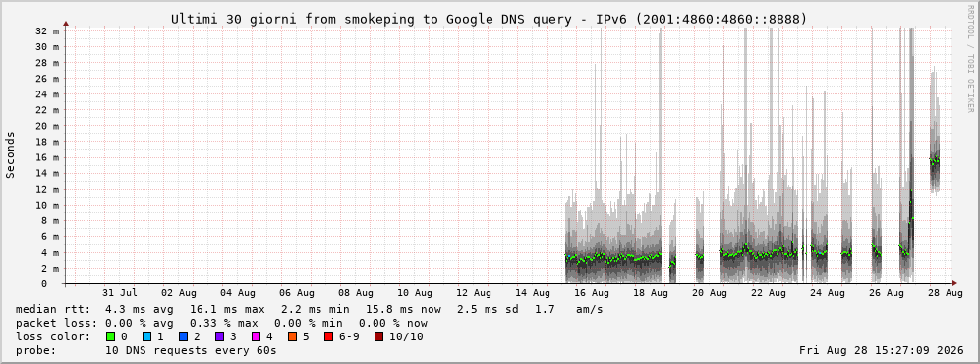The width and height of the screenshot is (980, 364).
Task: Click the dark red 10/10 loss swatch
Action: (379, 337)
